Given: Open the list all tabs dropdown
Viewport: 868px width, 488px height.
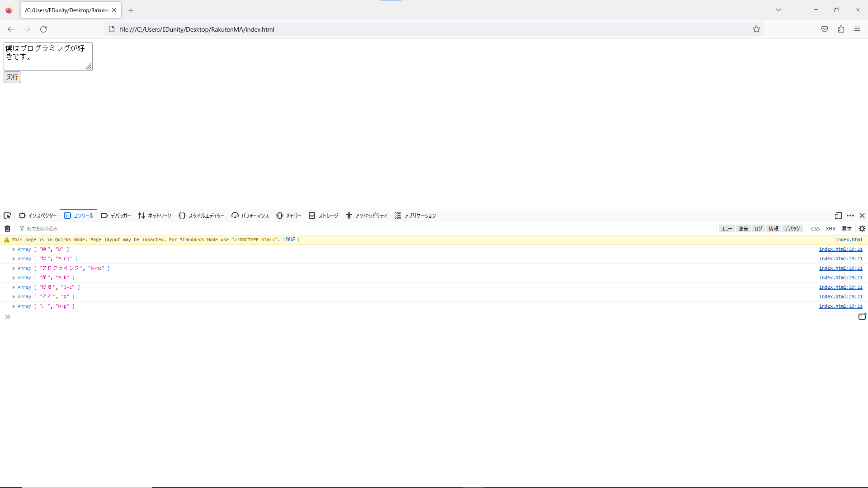Looking at the screenshot, I should tap(778, 9).
